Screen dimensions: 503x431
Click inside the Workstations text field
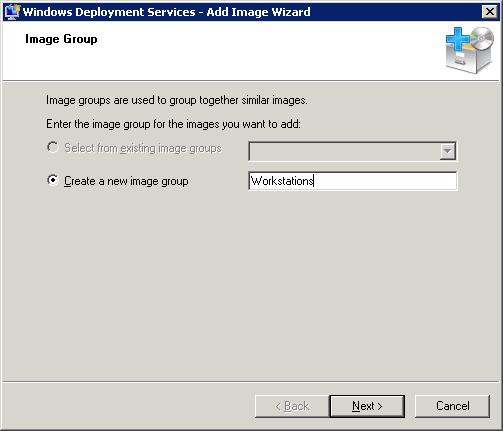[353, 181]
